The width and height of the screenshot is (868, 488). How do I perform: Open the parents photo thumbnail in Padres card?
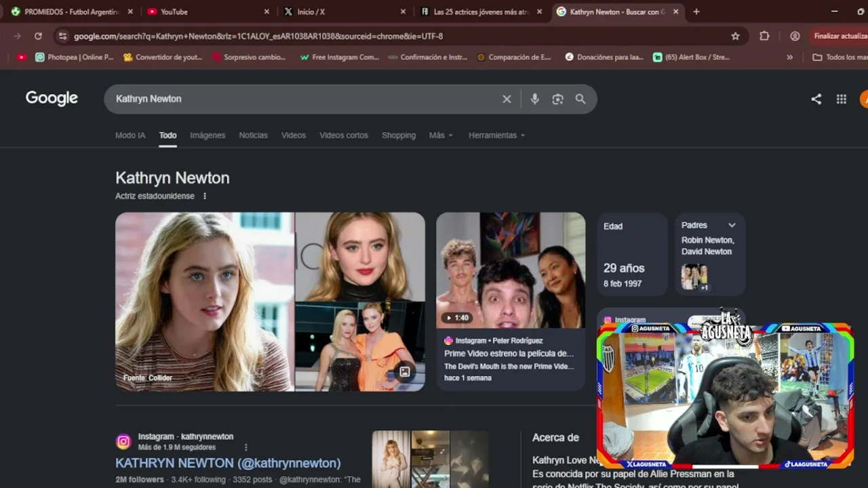(694, 277)
